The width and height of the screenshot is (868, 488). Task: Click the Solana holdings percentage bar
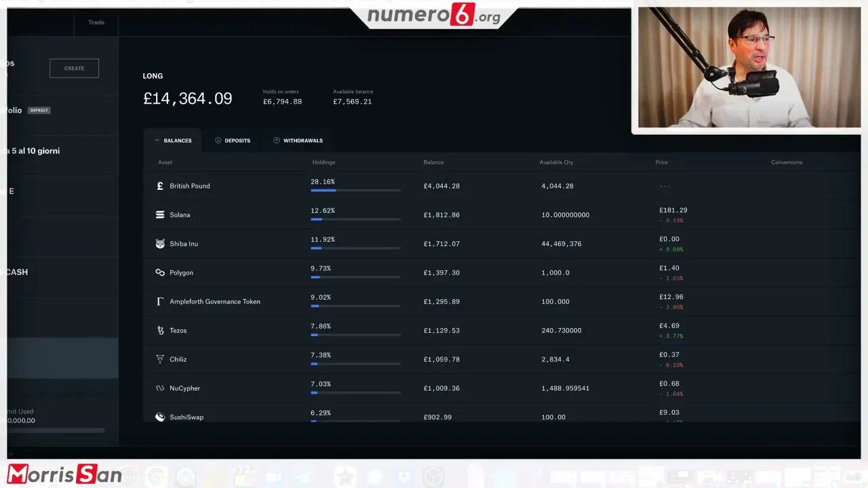click(355, 220)
